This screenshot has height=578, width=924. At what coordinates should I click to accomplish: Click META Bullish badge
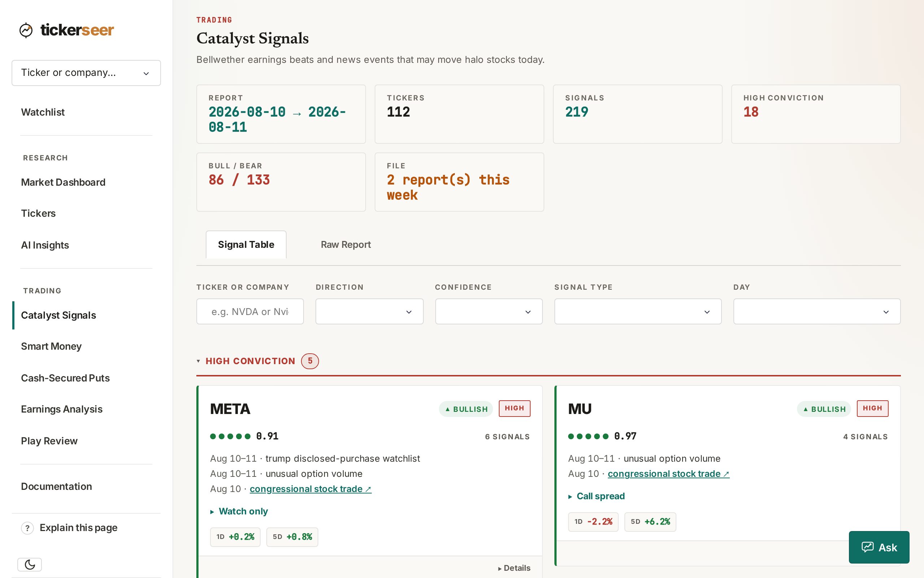pos(466,409)
